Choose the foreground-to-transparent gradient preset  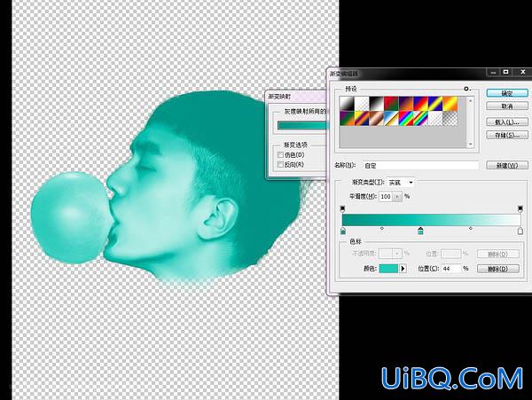tap(362, 104)
